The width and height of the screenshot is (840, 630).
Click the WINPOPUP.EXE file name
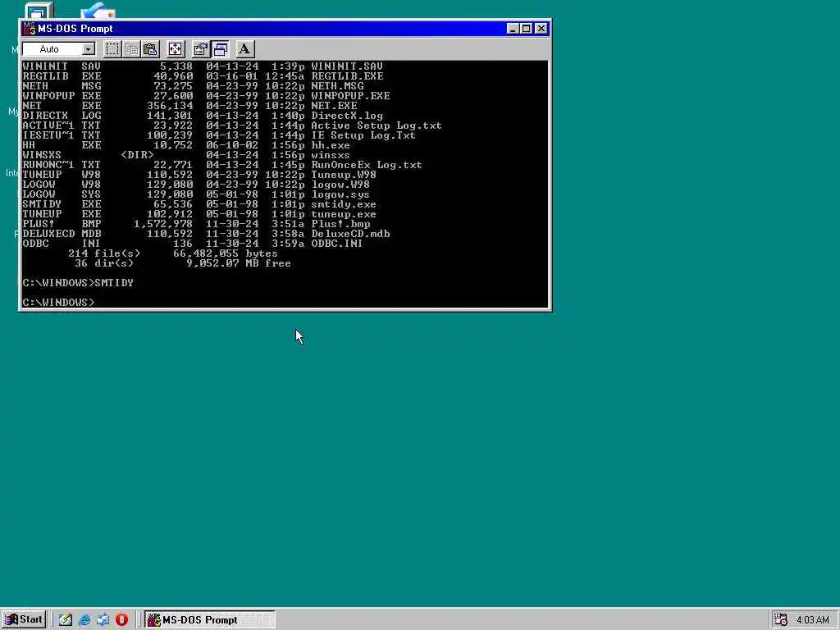tap(350, 96)
